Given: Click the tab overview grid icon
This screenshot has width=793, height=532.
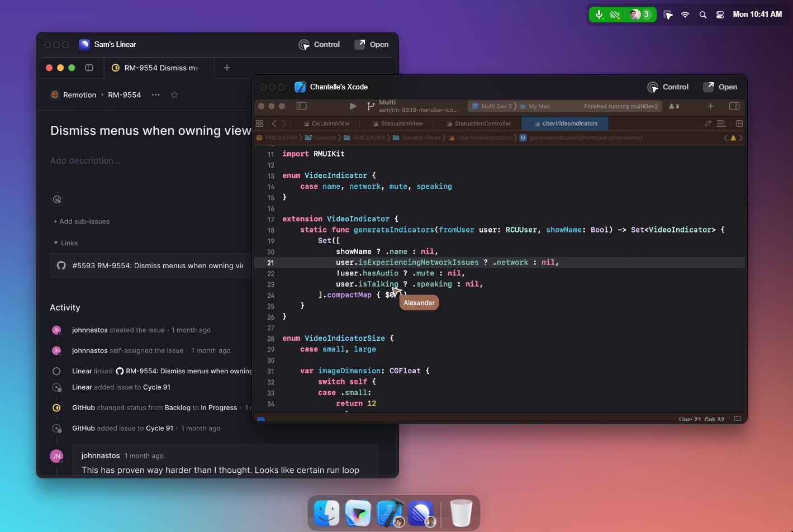Looking at the screenshot, I should point(259,123).
